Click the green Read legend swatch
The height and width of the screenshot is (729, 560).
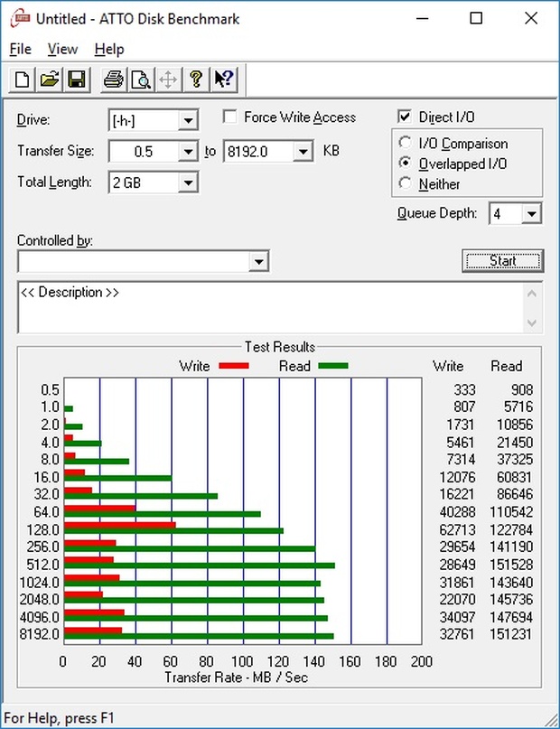coord(333,366)
